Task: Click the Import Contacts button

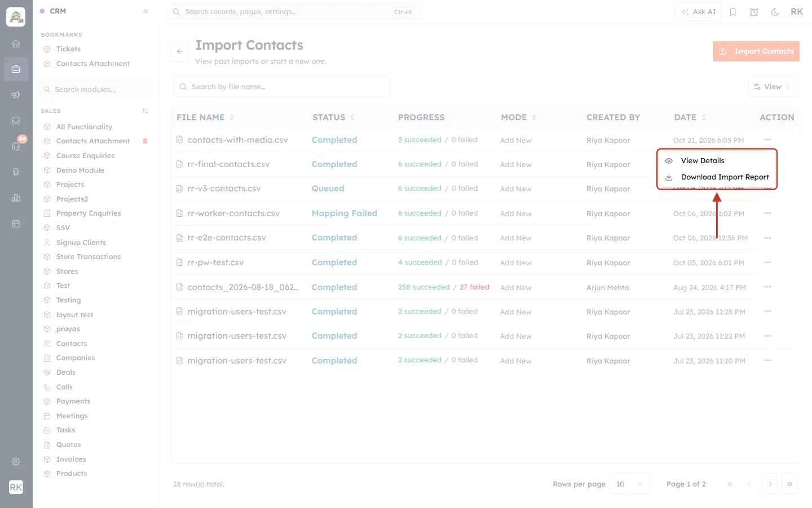Action: 756,51
